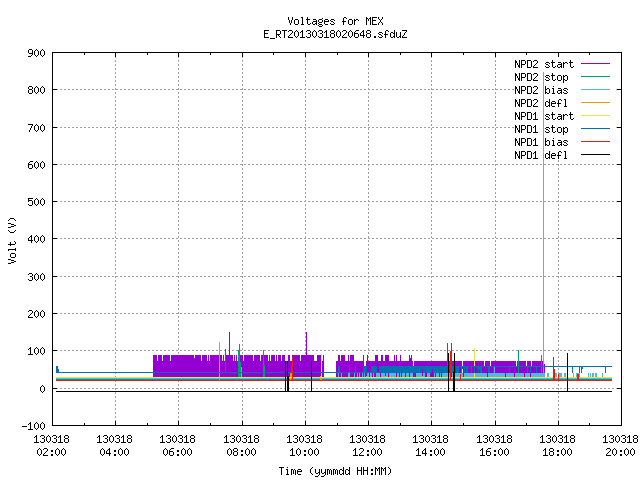This screenshot has width=640, height=480.
Task: Select the 'NPD2 start' legend label
Action: [x=544, y=64]
